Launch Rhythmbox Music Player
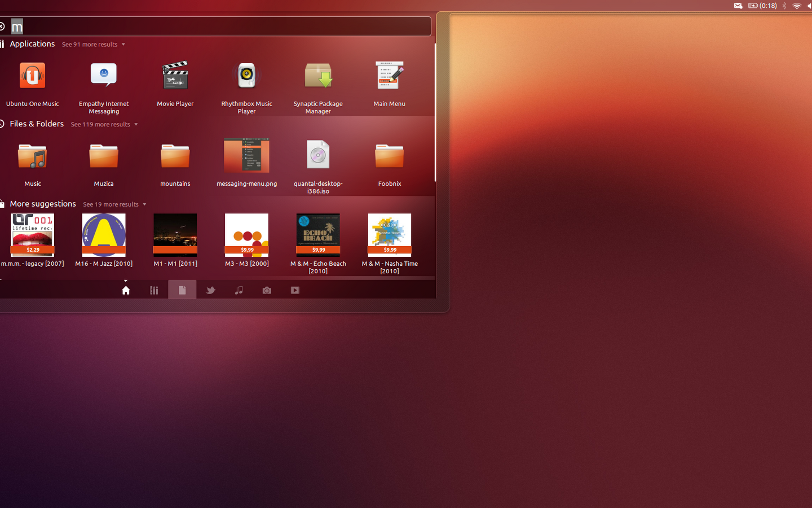The image size is (812, 508). [x=246, y=87]
